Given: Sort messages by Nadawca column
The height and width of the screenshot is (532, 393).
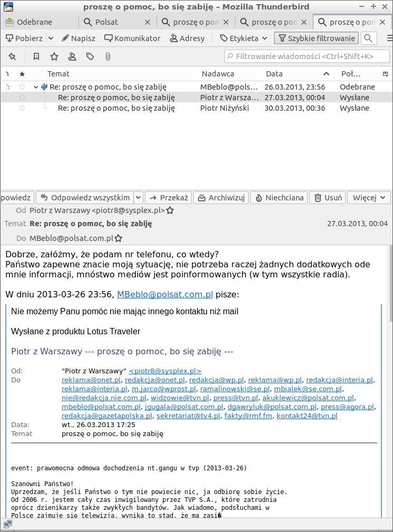Looking at the screenshot, I should point(218,74).
